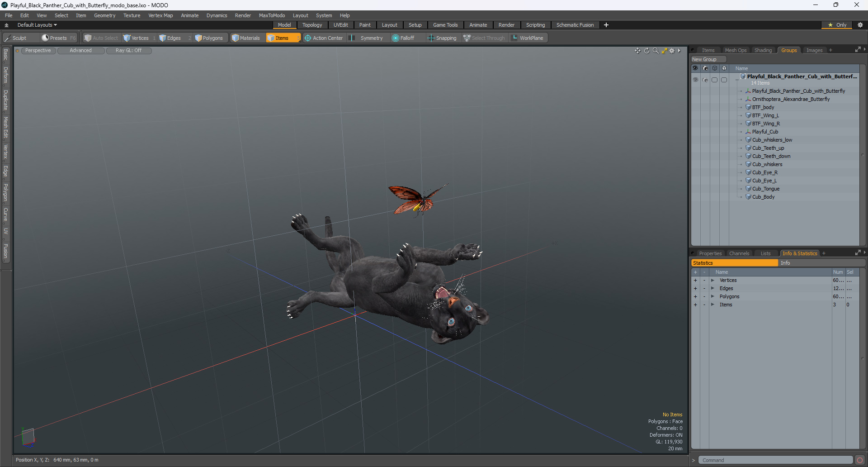Open the Ray GL: Off dropdown
The height and width of the screenshot is (467, 868).
(x=129, y=51)
